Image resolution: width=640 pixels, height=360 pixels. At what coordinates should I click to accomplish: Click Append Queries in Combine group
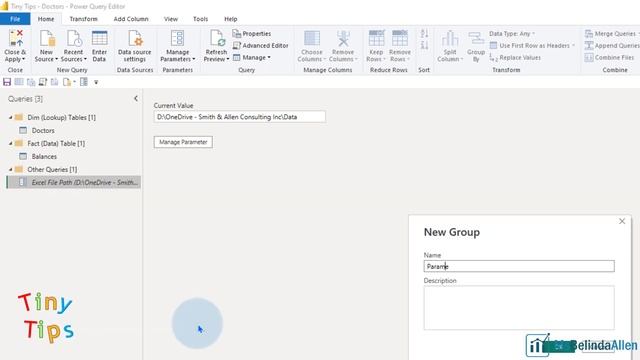coord(612,45)
